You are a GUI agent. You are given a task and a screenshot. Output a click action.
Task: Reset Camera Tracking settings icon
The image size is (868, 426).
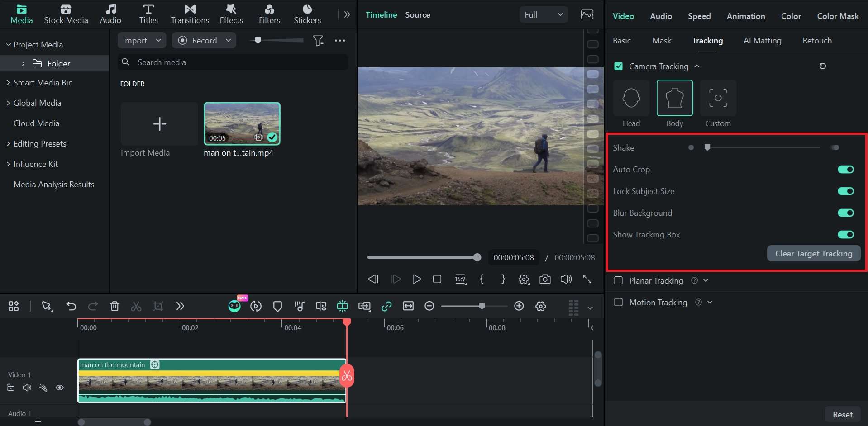tap(822, 66)
